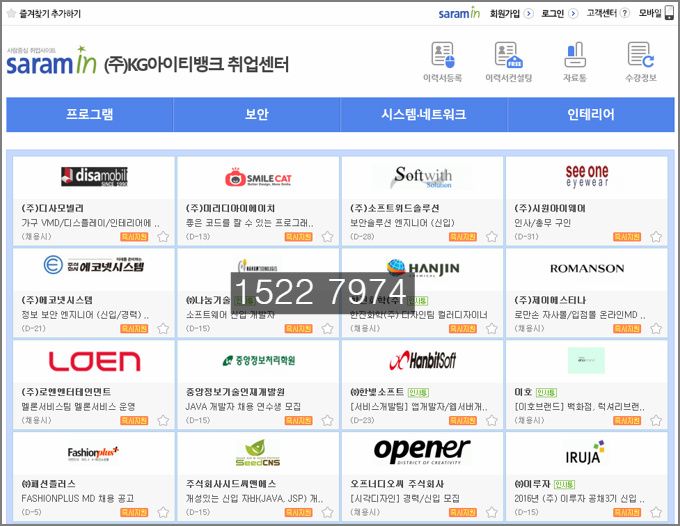Viewport: 680px width, 526px height.
Task: Toggle star on 주식회사시드씨엔에스 job card
Action: [327, 513]
